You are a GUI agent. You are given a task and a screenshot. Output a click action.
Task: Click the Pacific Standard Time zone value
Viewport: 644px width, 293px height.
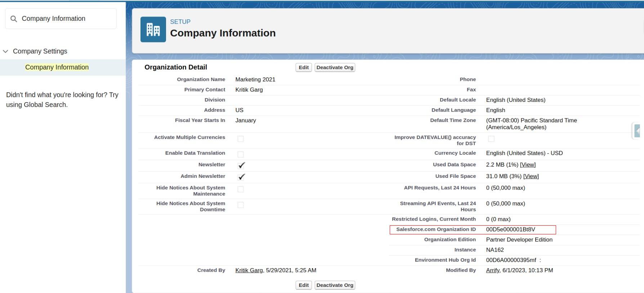pyautogui.click(x=532, y=124)
